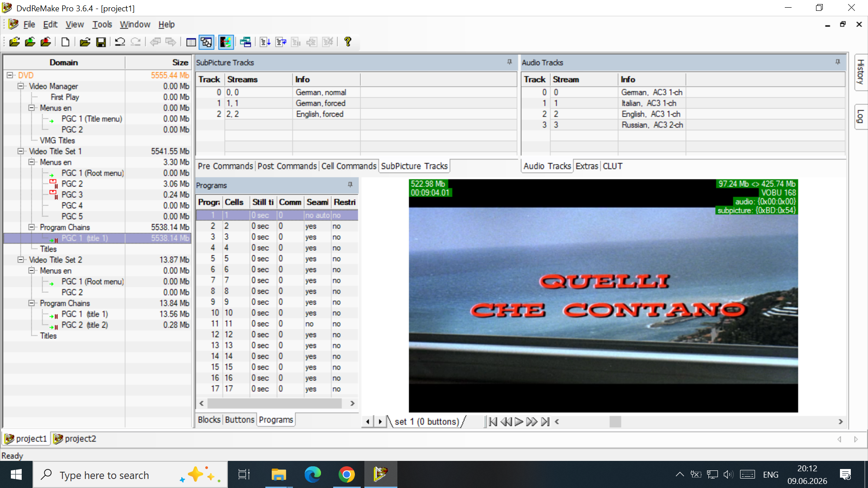
Task: Collapse Program Chains under Video Title Set 1
Action: tap(31, 227)
